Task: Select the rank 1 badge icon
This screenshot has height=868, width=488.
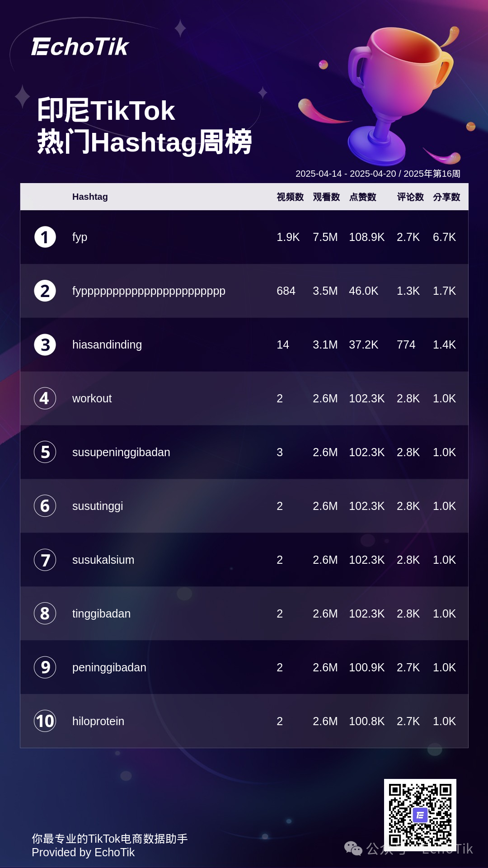Action: (x=45, y=237)
